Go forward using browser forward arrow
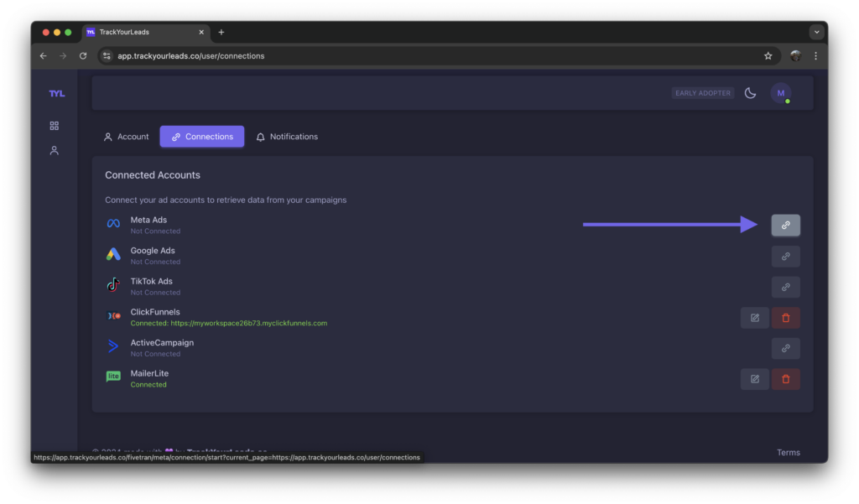The height and width of the screenshot is (504, 859). (63, 56)
